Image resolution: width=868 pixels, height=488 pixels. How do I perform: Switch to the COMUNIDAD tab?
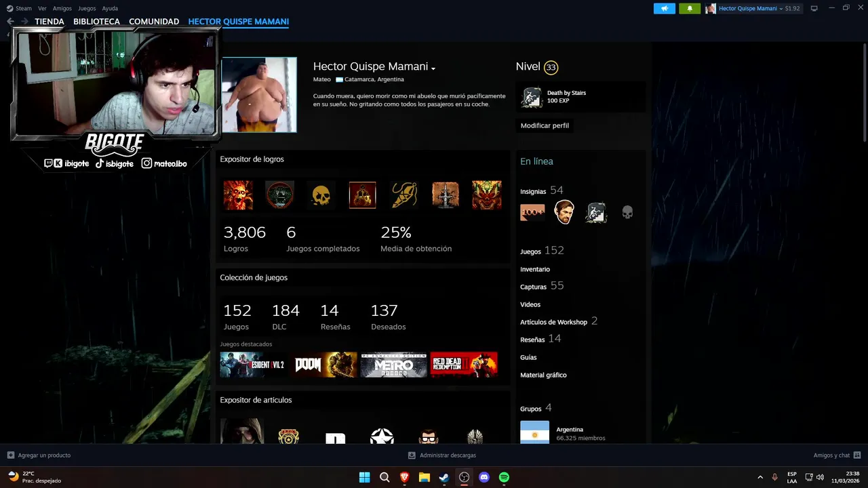[x=154, y=22]
